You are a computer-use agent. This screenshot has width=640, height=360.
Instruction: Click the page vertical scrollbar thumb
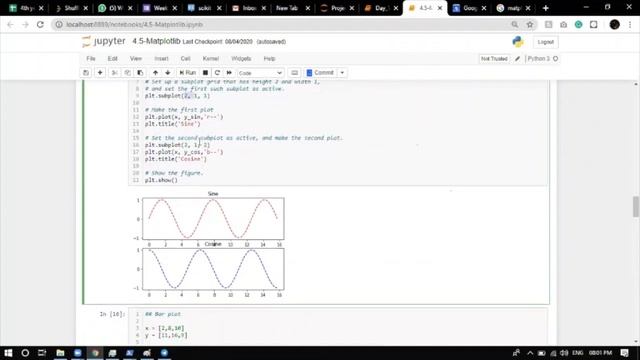636,207
